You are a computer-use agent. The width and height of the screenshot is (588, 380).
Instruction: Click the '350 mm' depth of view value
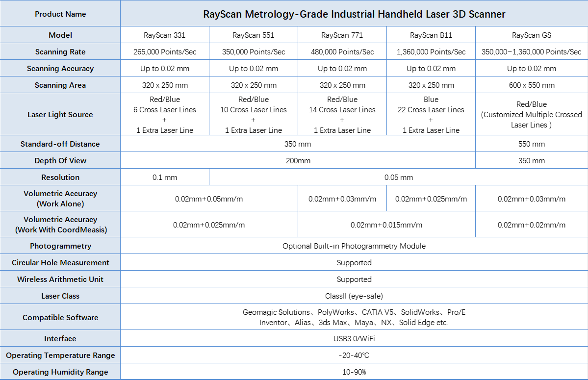click(532, 161)
